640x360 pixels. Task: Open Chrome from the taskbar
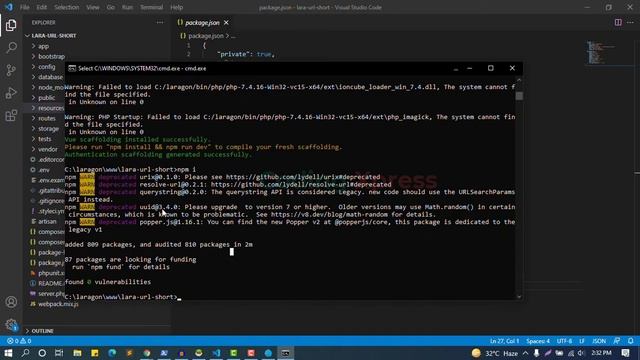click(x=147, y=353)
